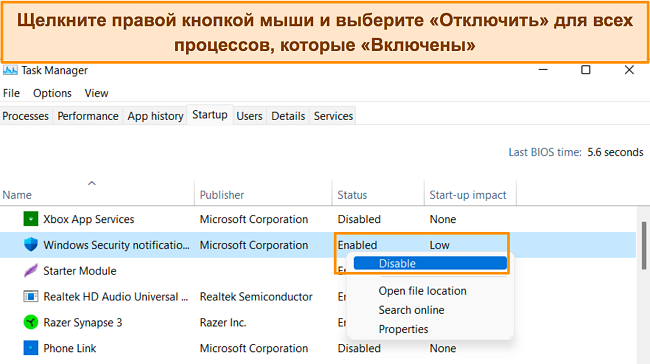Choose Open file location
Screen dimensions: 650x364
coord(422,291)
